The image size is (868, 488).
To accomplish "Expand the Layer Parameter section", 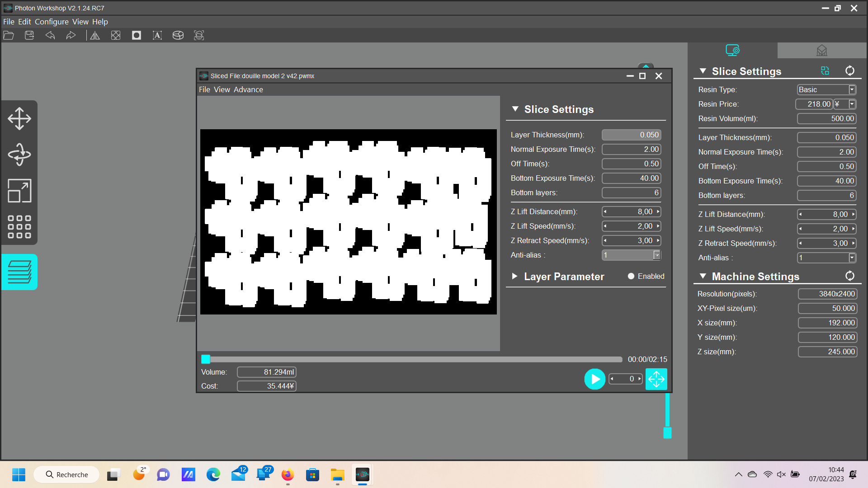I will (514, 276).
